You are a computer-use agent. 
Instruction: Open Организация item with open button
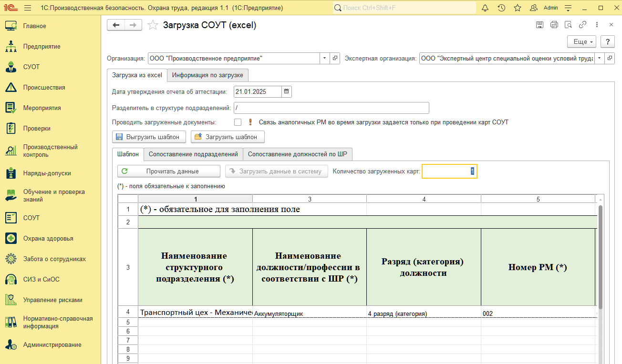pyautogui.click(x=335, y=58)
